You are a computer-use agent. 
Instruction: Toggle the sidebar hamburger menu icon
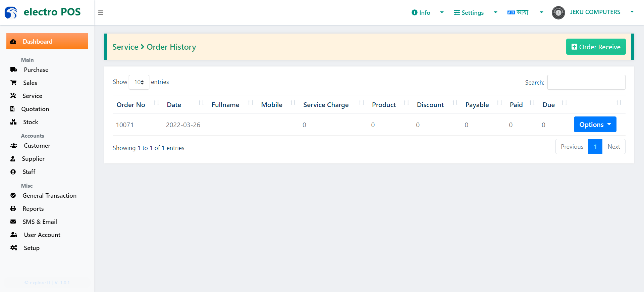point(101,13)
